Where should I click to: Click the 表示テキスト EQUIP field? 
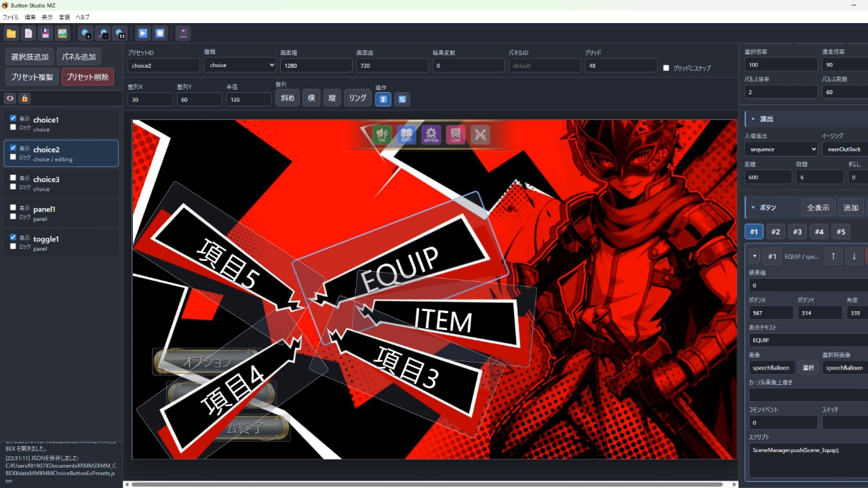click(x=808, y=340)
